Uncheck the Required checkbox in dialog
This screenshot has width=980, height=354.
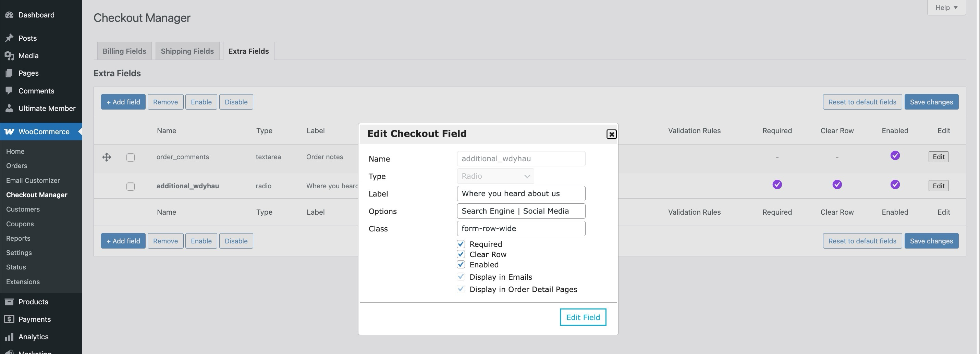pyautogui.click(x=461, y=244)
